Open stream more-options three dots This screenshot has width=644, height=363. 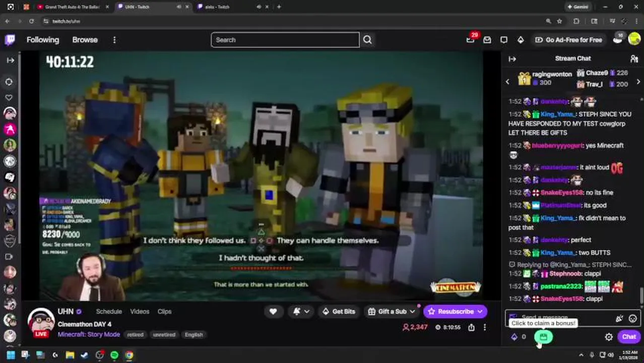pos(485,327)
